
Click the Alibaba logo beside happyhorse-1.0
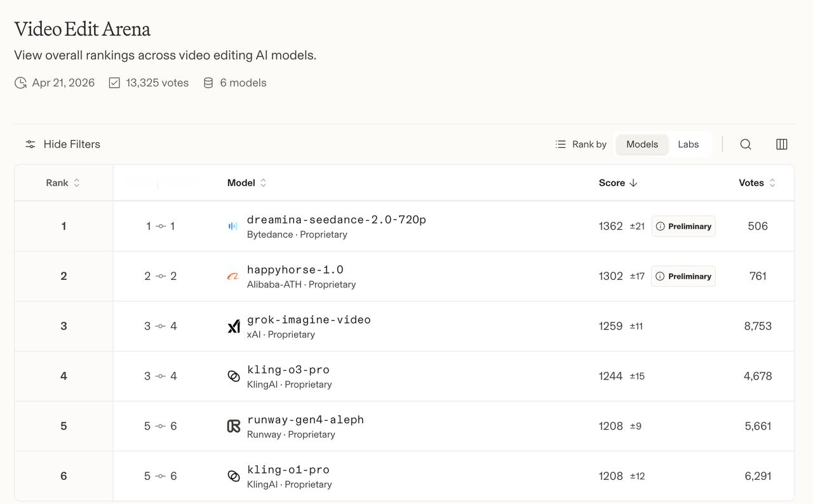[x=233, y=276]
